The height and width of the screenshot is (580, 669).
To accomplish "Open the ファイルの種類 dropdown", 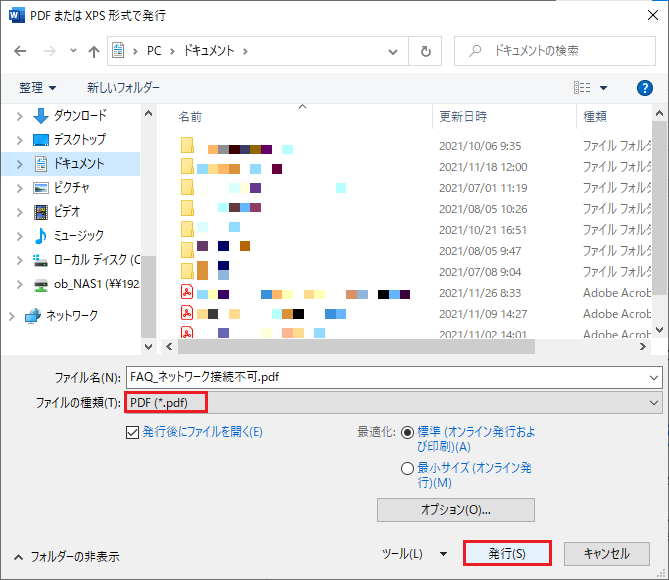I will click(394, 402).
